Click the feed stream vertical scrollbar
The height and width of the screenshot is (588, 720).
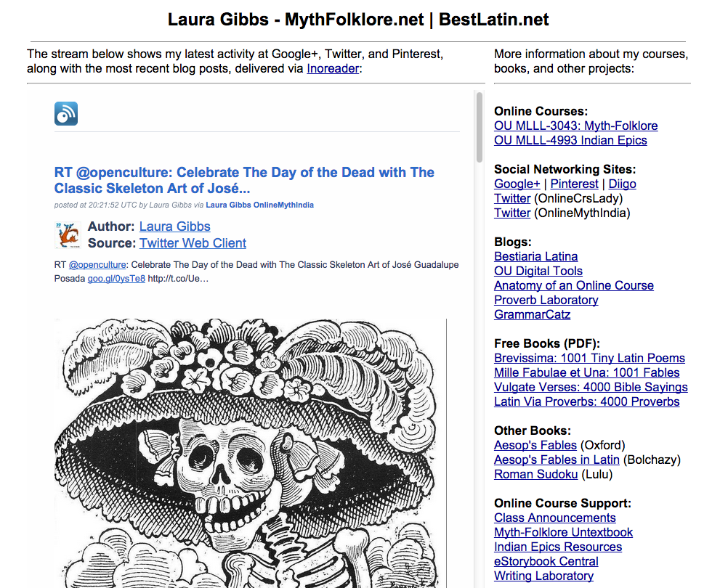[480, 128]
